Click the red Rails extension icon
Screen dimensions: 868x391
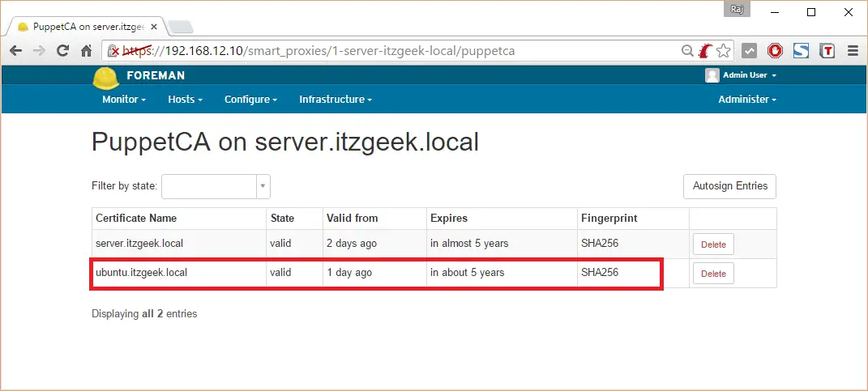tap(705, 51)
